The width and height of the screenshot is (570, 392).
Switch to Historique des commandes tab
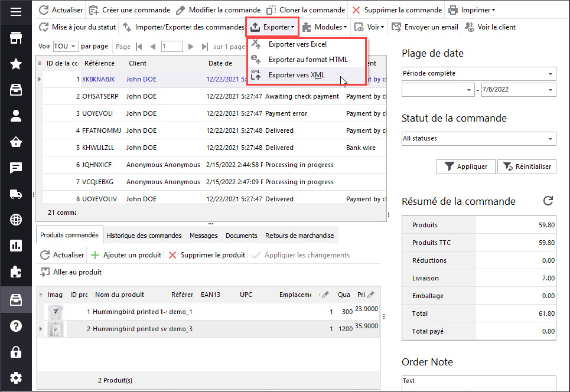[144, 236]
